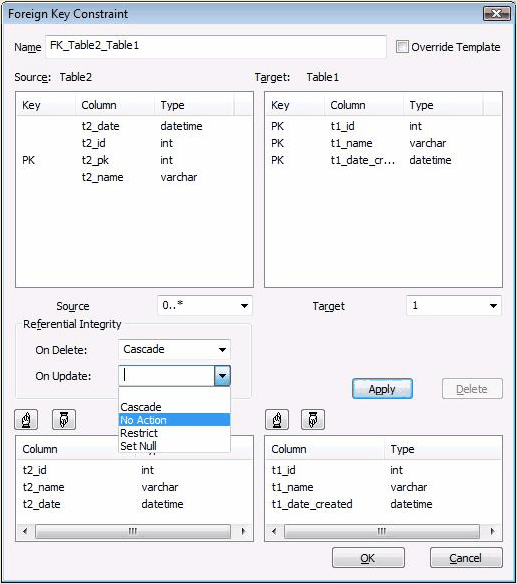Select t2_name row in upper Source list
Screen dimensions: 517x584
(134, 177)
